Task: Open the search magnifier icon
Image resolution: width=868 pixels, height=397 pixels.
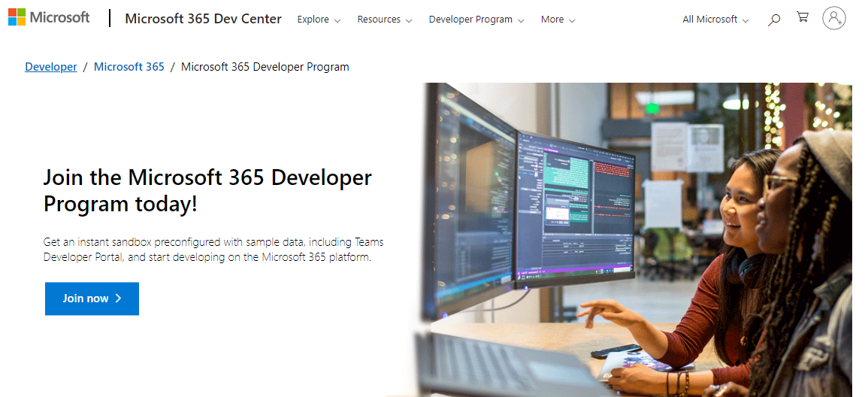Action: [x=774, y=20]
